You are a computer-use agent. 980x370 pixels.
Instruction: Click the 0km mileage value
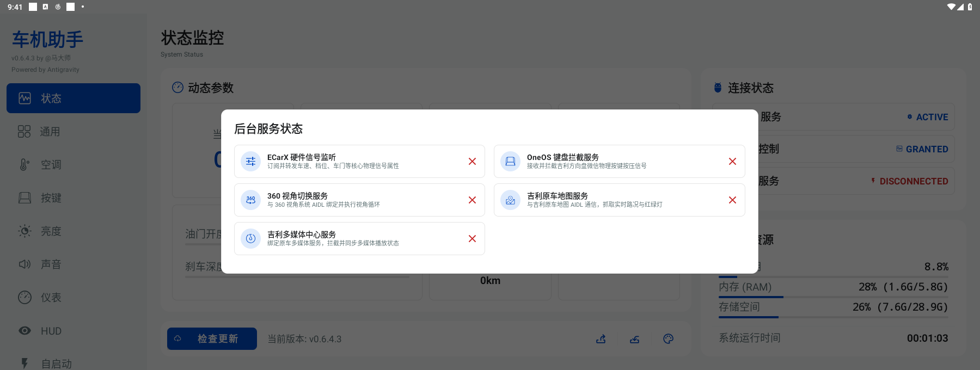490,281
